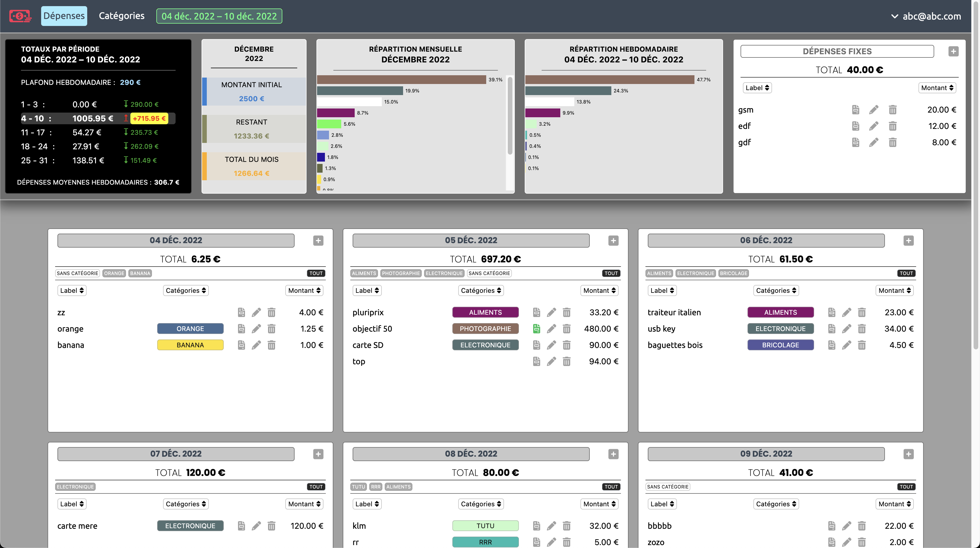Open the date range picker button
The width and height of the screenshot is (980, 548).
(219, 16)
